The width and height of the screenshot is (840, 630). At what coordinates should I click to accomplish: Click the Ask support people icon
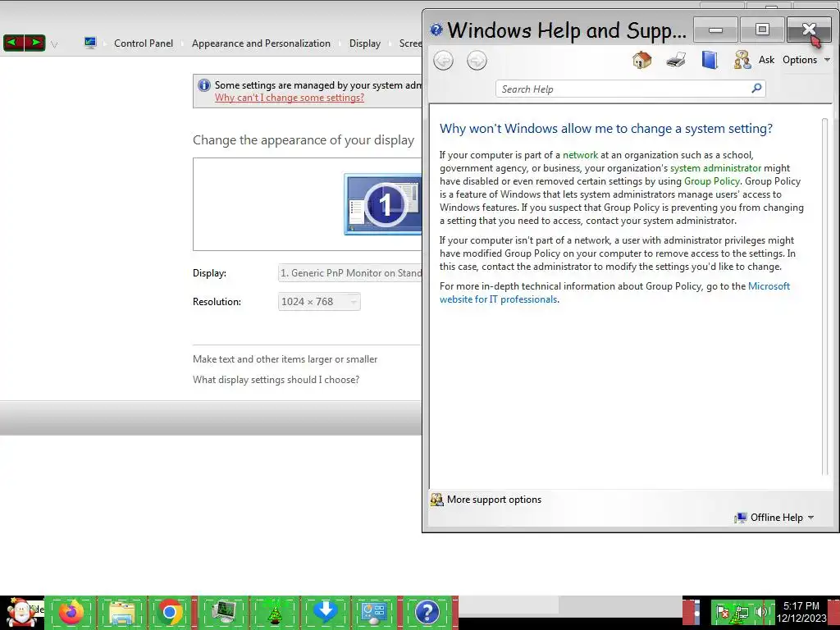[x=742, y=59]
